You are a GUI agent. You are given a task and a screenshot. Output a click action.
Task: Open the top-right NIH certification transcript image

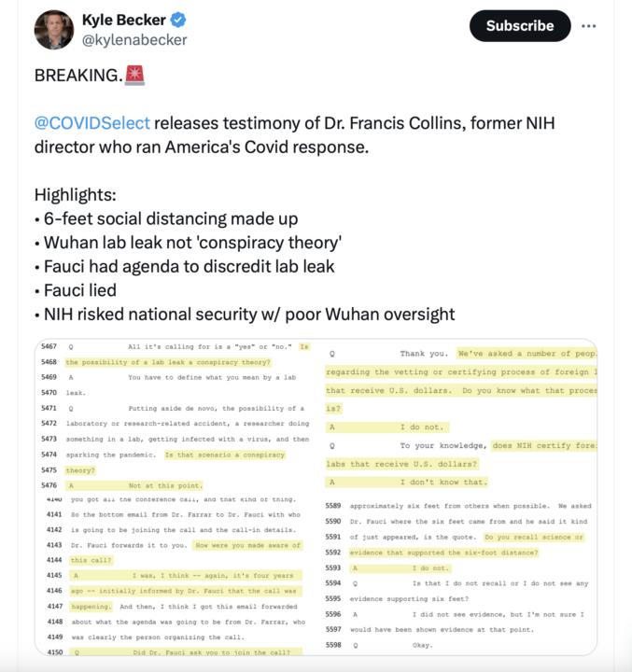point(459,416)
